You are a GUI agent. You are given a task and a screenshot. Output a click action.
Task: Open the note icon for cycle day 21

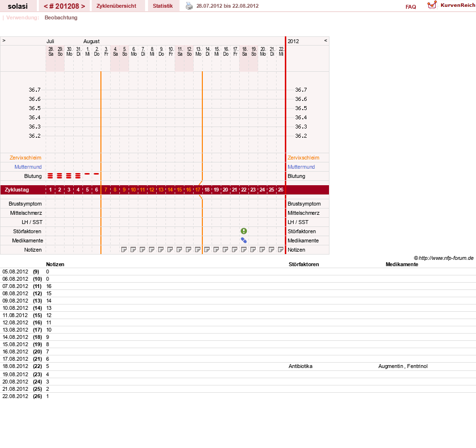pyautogui.click(x=234, y=250)
